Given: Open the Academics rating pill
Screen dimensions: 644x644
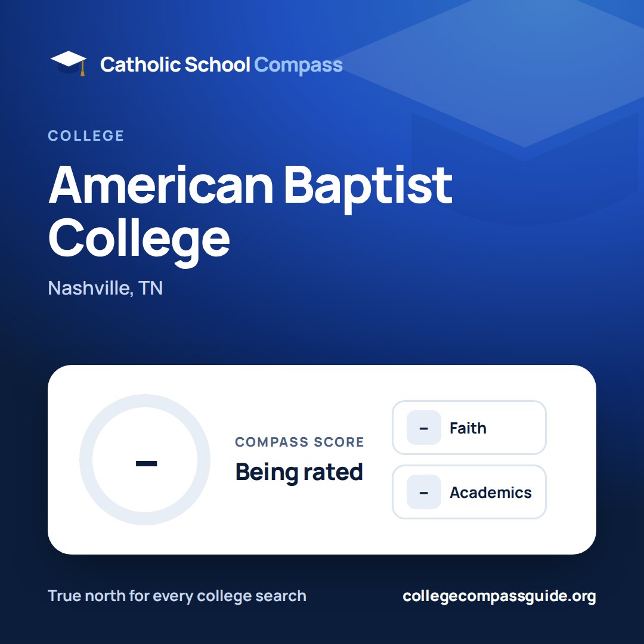Looking at the screenshot, I should tap(469, 492).
